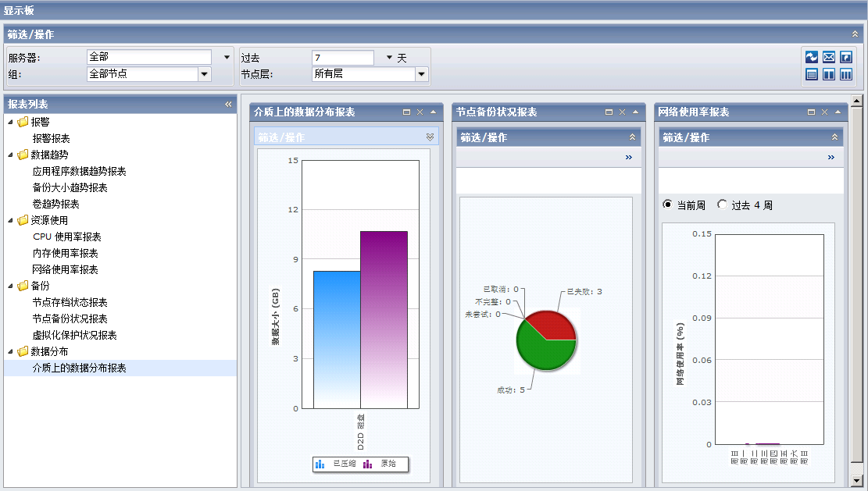The height and width of the screenshot is (491, 868).
Task: Open 备份大小趋势报表 report
Action: pos(70,188)
